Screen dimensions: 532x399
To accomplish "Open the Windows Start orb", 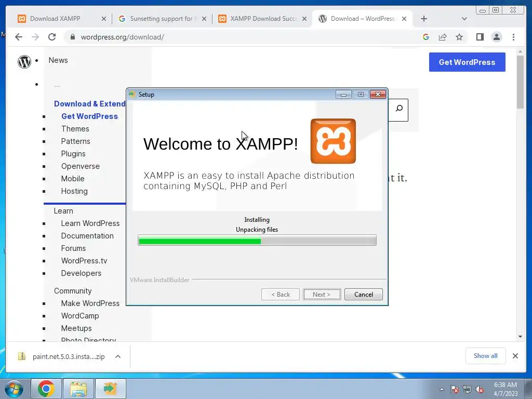I will point(14,389).
